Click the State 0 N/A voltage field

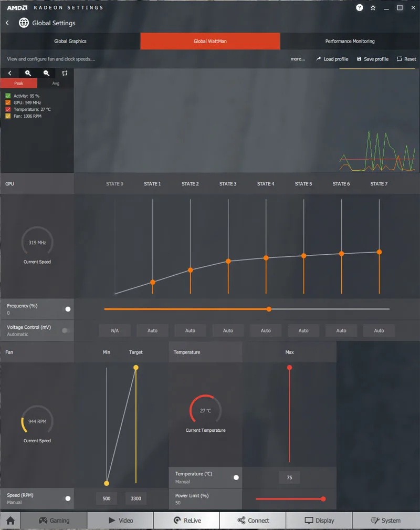(115, 330)
